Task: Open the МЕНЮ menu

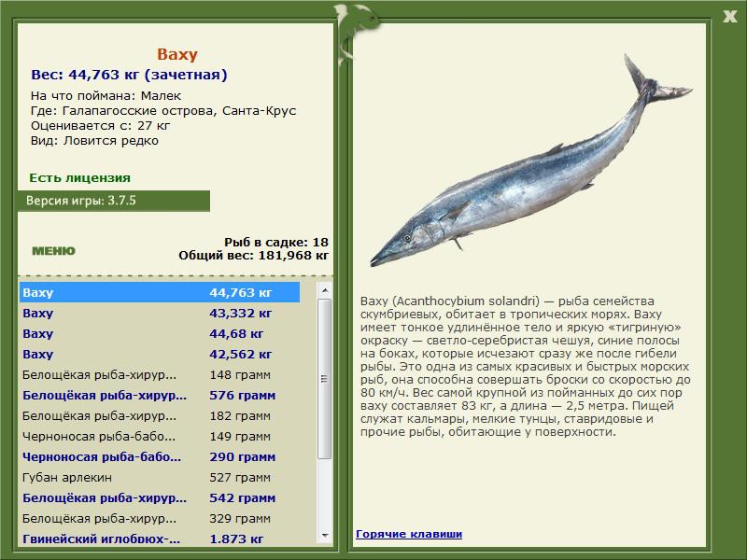Action: (53, 251)
